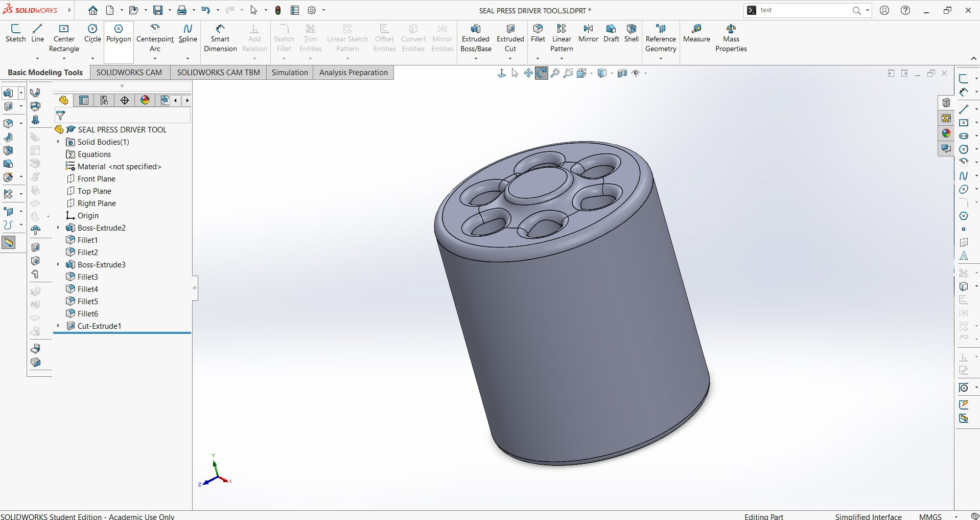980x520 pixels.
Task: Open Extruded Boss/Base feature
Action: [x=476, y=38]
